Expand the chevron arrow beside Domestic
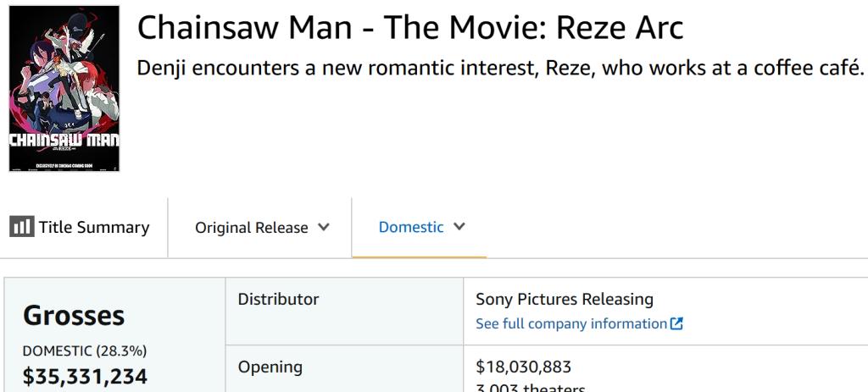The image size is (868, 392). point(459,227)
